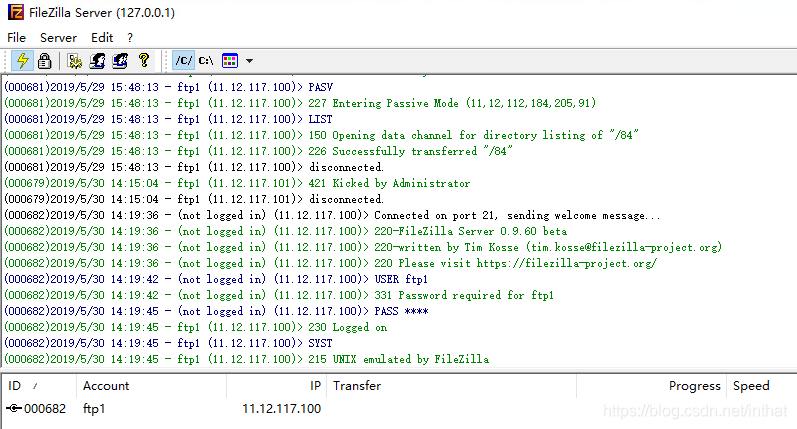
Task: Switch path display to /C/ format
Action: click(183, 61)
